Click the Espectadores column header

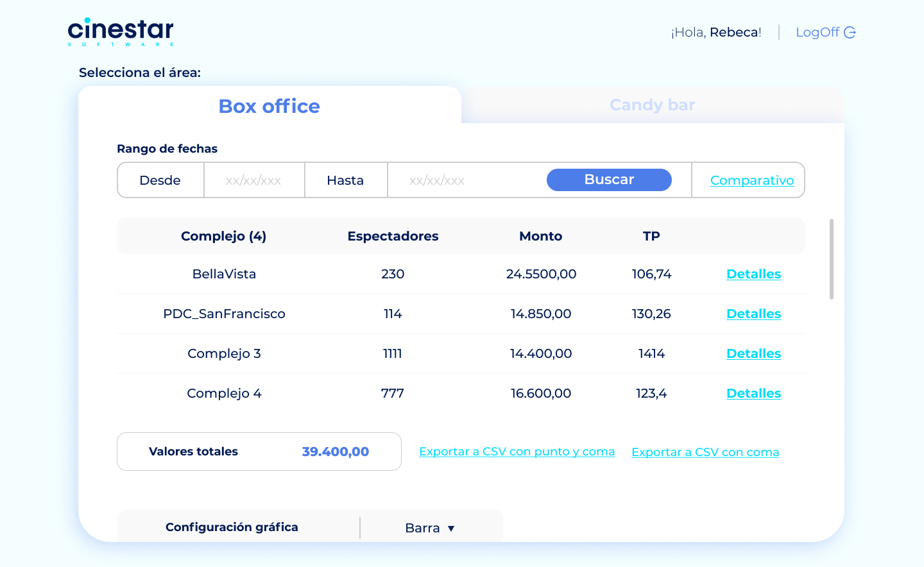(393, 236)
